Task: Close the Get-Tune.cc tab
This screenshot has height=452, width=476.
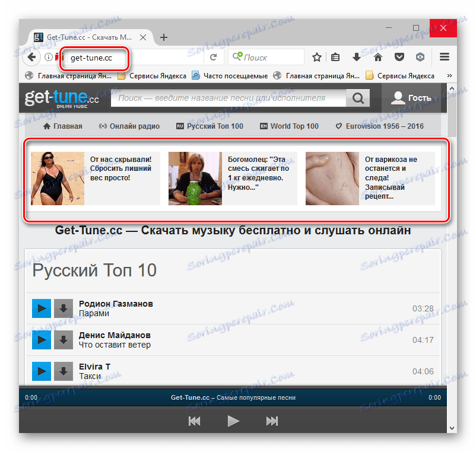Action: point(143,37)
